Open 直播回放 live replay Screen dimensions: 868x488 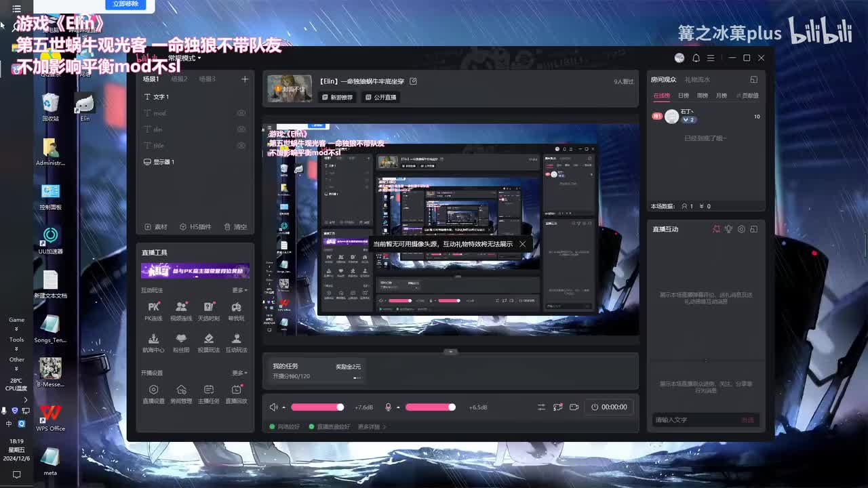(x=236, y=394)
